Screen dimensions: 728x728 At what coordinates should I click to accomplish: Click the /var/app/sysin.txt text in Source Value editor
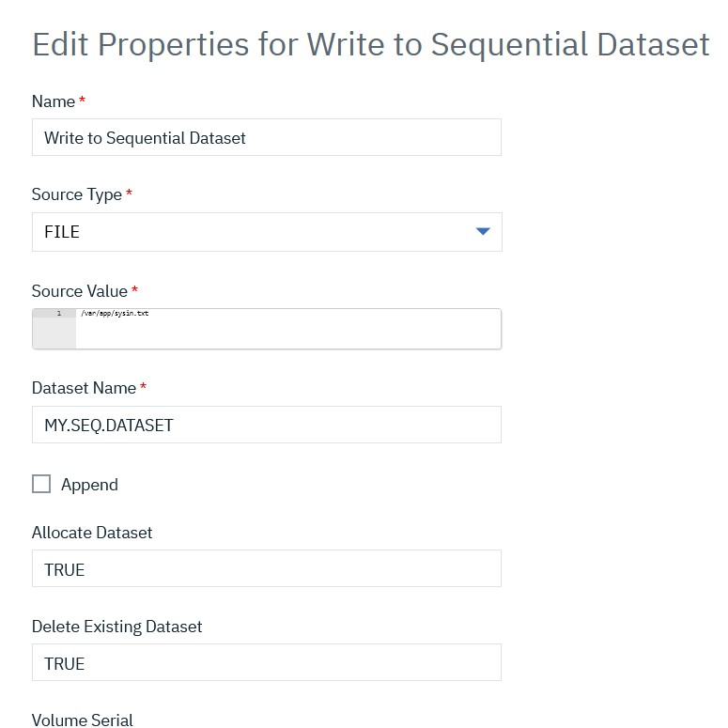pyautogui.click(x=115, y=314)
